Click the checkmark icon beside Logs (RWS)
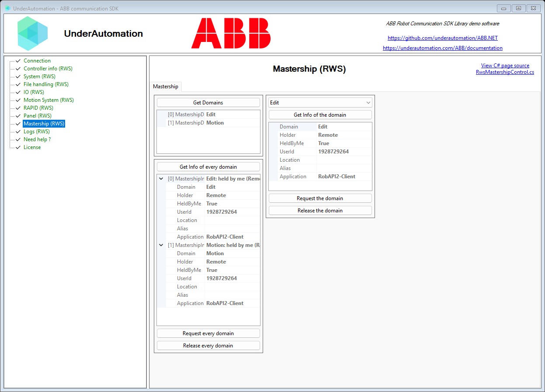Screen dimensions: 545x392 click(18, 132)
